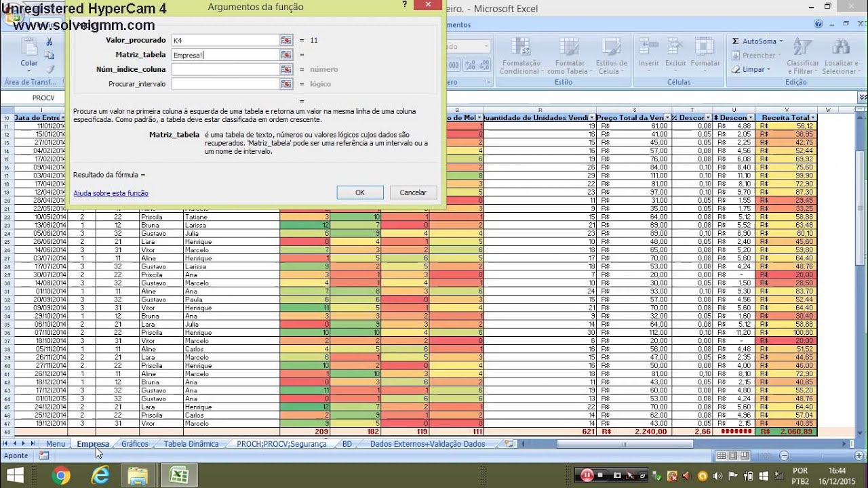Go to the Tabela Dinâmica sheet tab
This screenshot has width=868, height=488.
click(x=191, y=444)
